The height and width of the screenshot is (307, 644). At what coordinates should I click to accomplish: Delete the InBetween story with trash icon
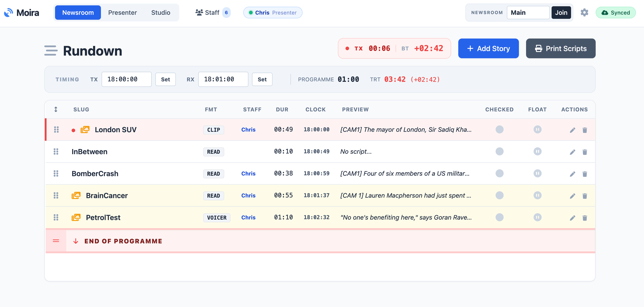tap(585, 152)
